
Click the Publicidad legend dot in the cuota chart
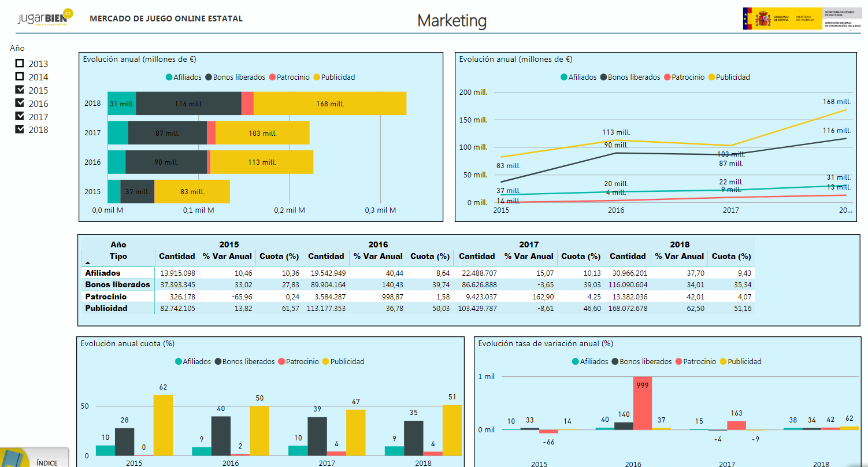[325, 362]
